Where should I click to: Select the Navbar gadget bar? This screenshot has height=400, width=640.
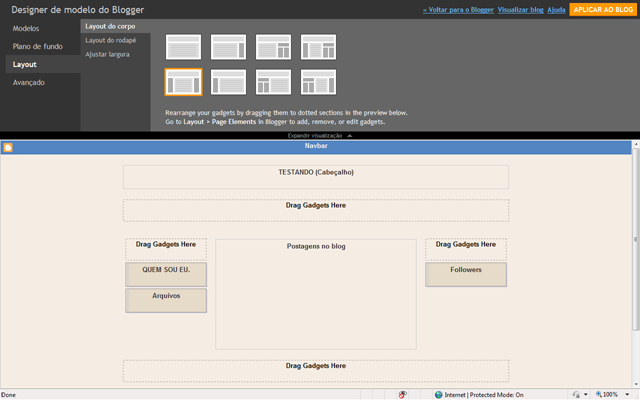tap(316, 147)
